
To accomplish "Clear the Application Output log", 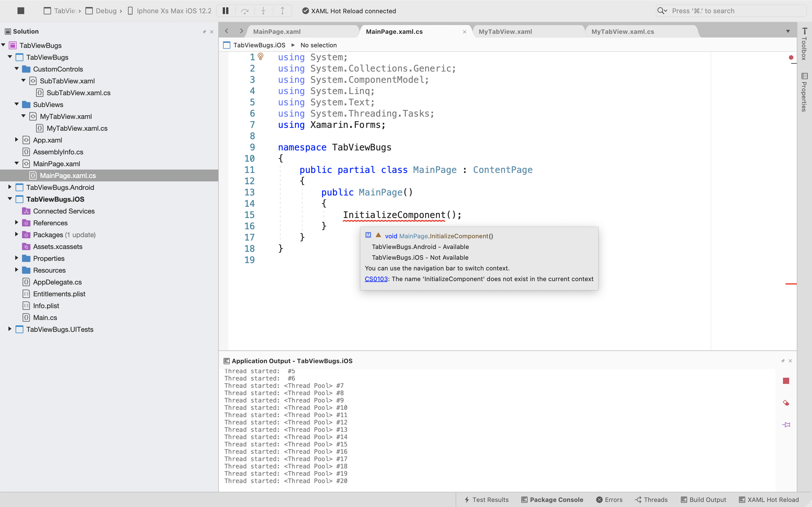I will click(x=786, y=403).
